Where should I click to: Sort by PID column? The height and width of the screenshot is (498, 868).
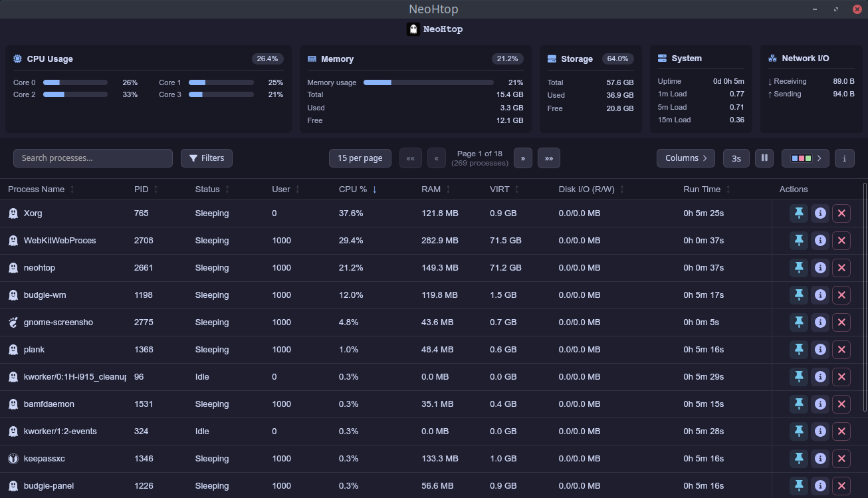pos(146,189)
